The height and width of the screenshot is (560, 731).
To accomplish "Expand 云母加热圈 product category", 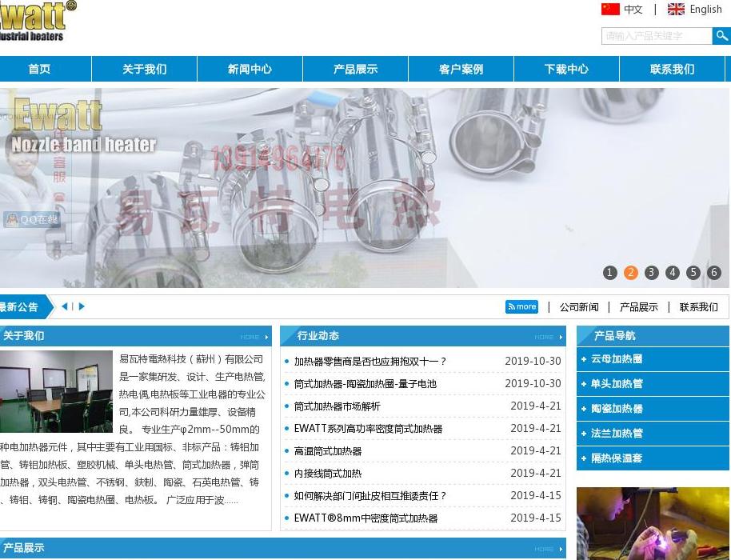I will (x=653, y=359).
